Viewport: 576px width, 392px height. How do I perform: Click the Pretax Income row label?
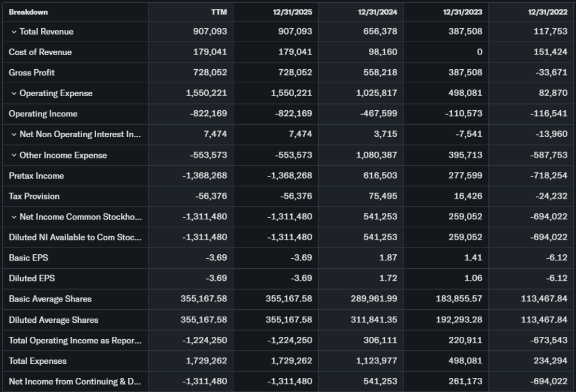(x=36, y=175)
